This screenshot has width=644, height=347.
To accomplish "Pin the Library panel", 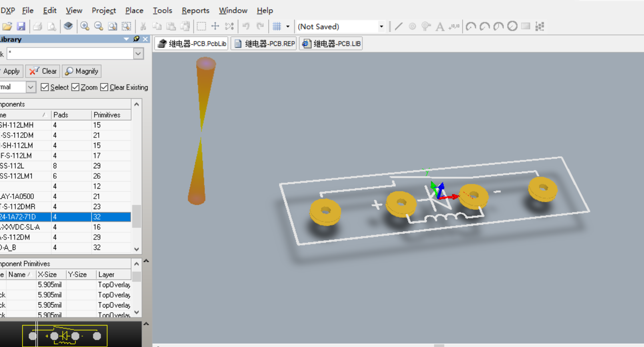I will (136, 39).
